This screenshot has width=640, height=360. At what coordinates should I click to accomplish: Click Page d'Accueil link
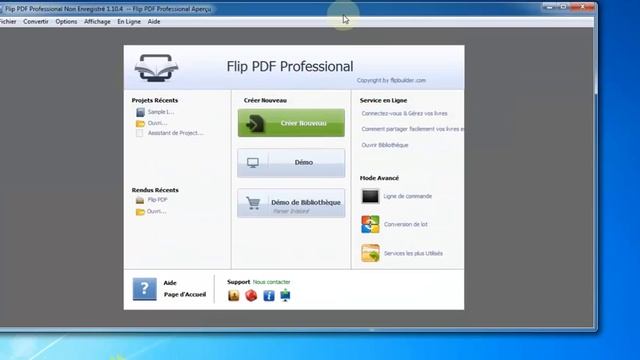tap(185, 294)
